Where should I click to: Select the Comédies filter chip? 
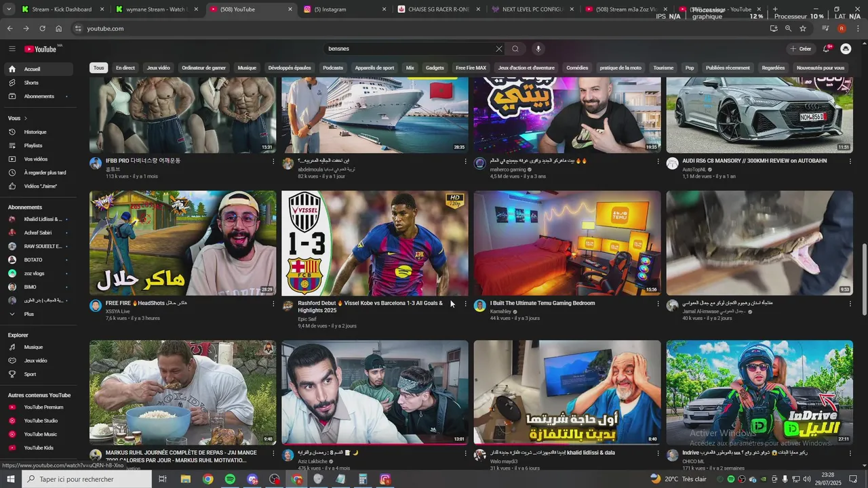(x=577, y=68)
